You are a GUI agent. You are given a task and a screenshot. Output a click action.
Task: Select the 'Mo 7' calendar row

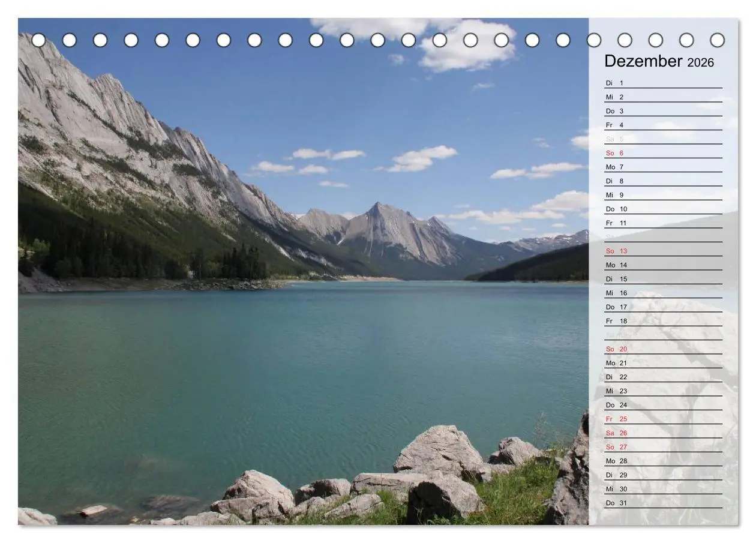[x=663, y=167]
